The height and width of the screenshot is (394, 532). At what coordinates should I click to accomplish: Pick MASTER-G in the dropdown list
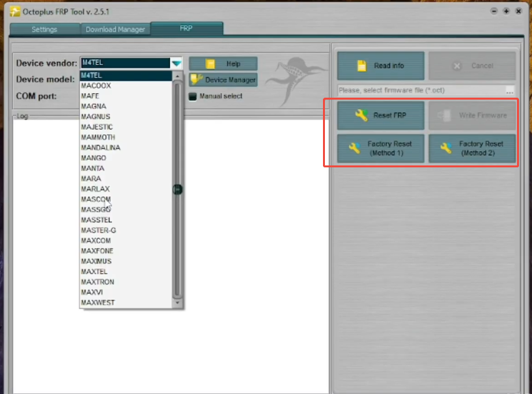click(126, 231)
